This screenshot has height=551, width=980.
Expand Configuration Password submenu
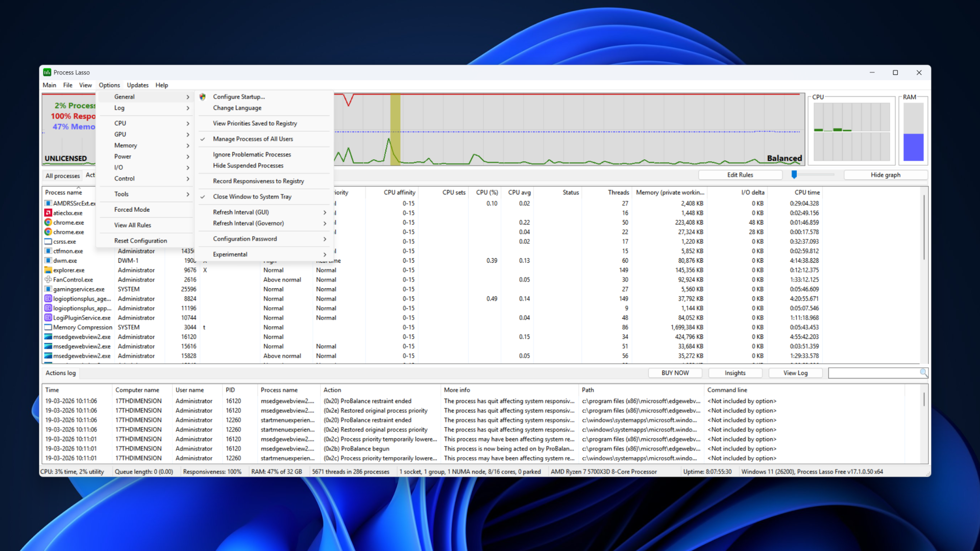264,239
